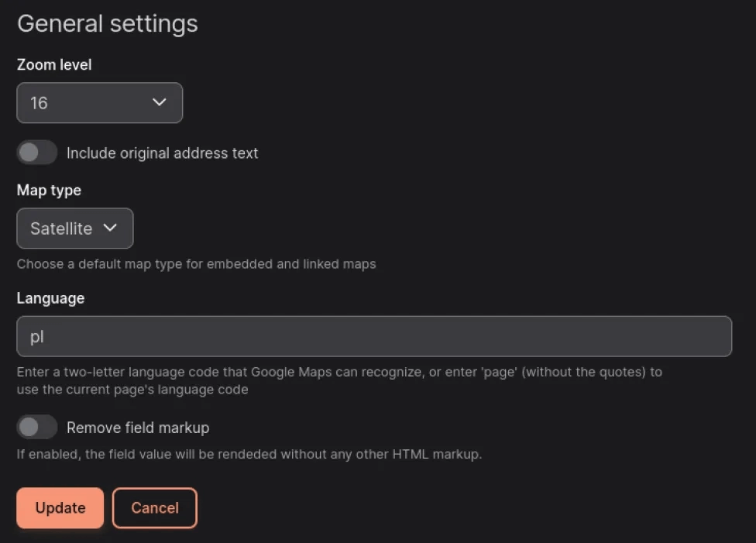Click the Map type Satellite control
Image resolution: width=756 pixels, height=543 pixels.
[74, 228]
